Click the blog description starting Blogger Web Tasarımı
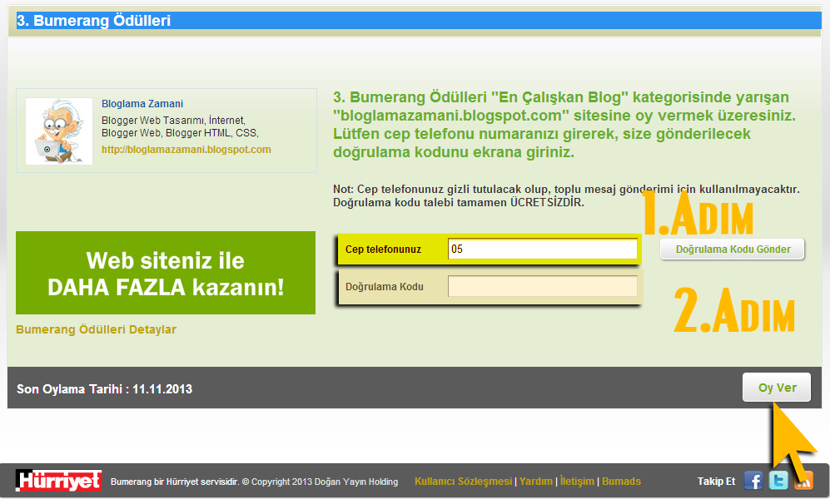Screen dimensions: 830x504 (x=180, y=127)
